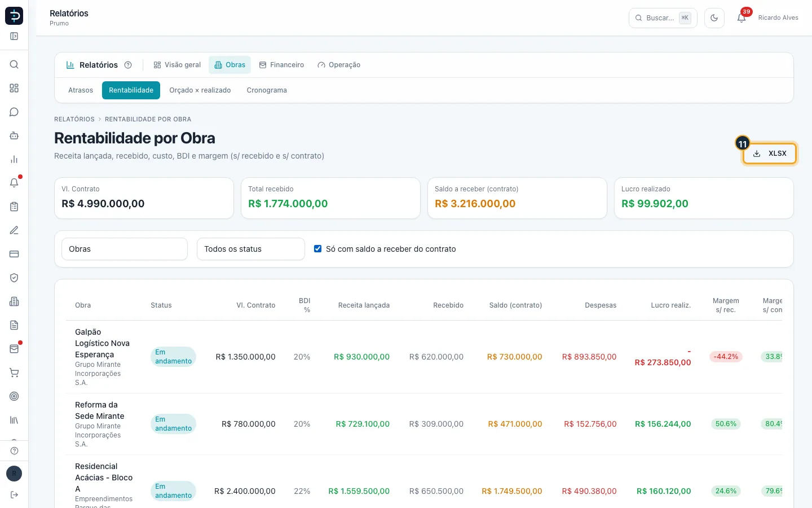The image size is (812, 508).
Task: Open the pencil edit icon in sidebar
Action: click(x=14, y=230)
